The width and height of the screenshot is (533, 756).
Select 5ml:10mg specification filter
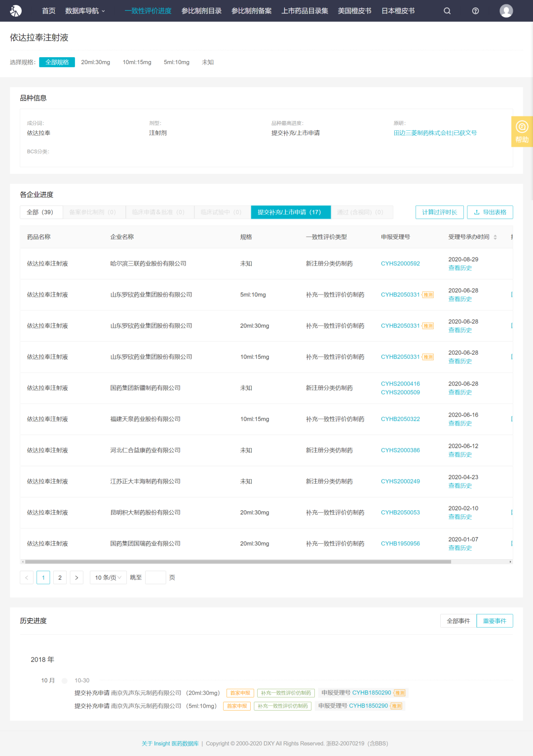point(177,62)
